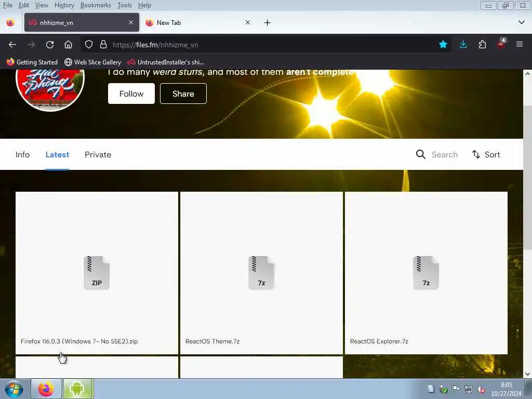
Task: Expand the list all tabs chevron
Action: click(522, 23)
